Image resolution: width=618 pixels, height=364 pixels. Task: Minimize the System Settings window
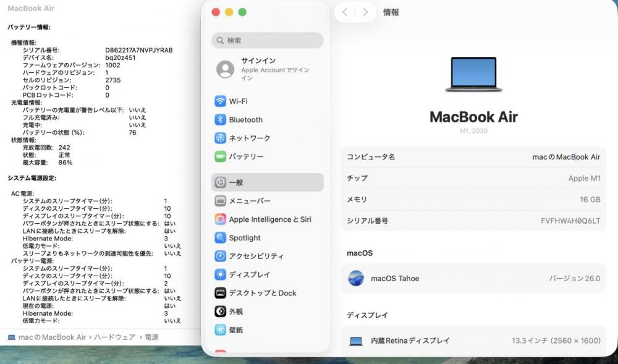coord(229,12)
